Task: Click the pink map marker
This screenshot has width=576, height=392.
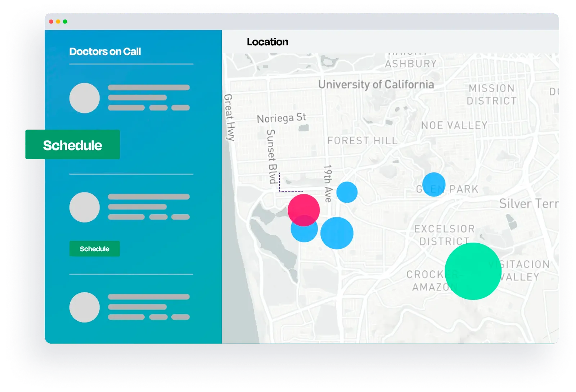Action: coord(303,210)
